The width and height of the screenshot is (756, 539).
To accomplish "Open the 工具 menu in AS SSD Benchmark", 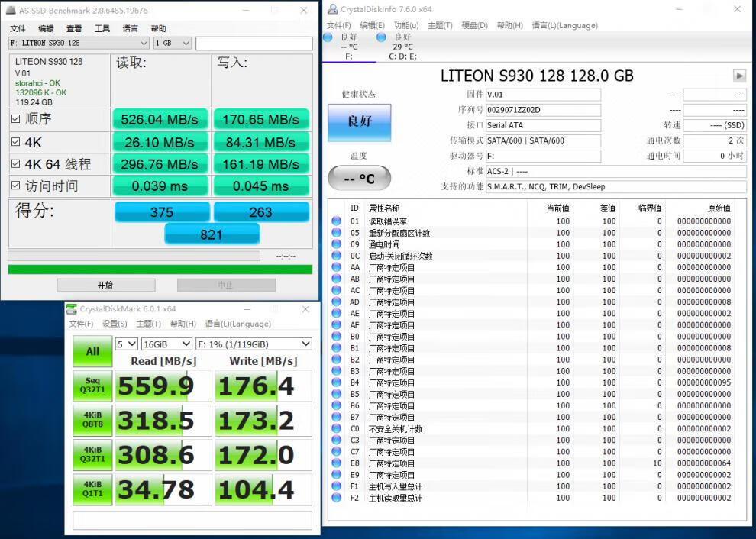I will (x=102, y=28).
